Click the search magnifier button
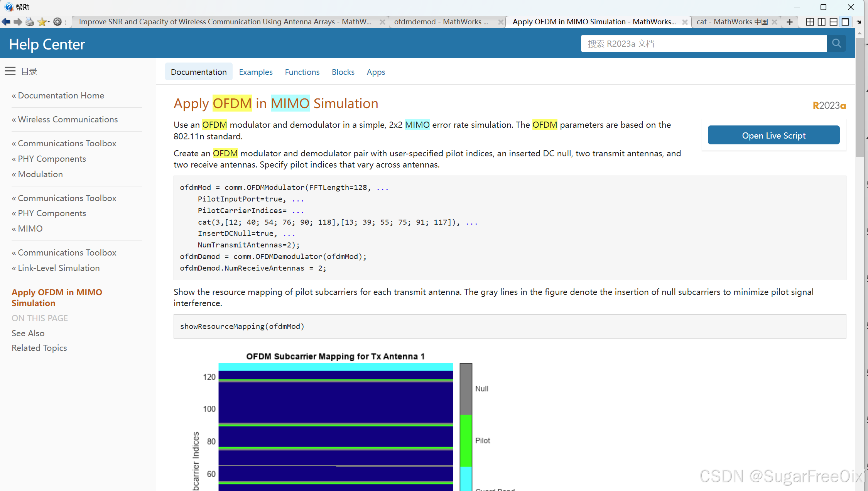Screen dimensions: 868x491 click(x=836, y=44)
